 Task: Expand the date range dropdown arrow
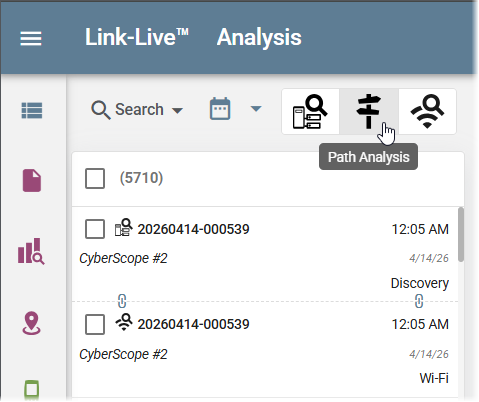256,109
